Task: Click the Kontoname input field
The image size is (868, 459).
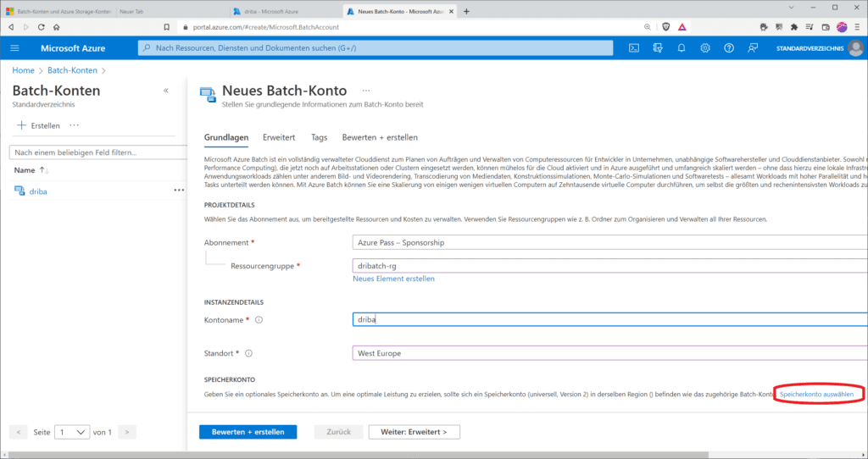Action: click(x=610, y=319)
